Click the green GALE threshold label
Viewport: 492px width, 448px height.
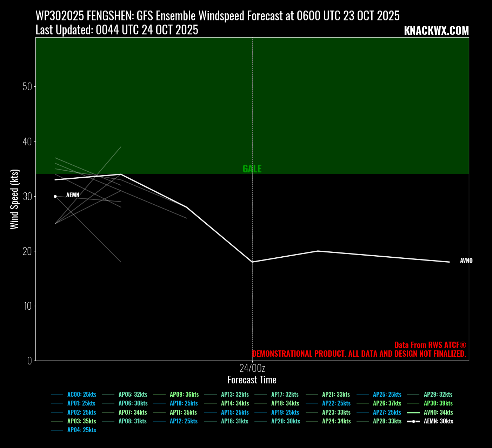(252, 169)
